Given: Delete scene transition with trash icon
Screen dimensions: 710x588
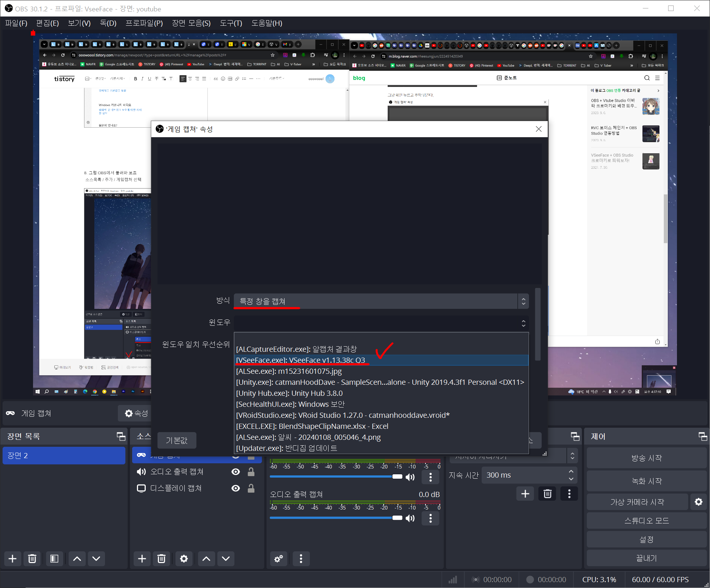Looking at the screenshot, I should click(x=547, y=494).
